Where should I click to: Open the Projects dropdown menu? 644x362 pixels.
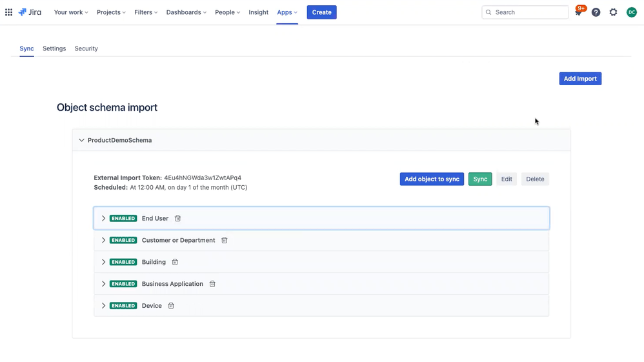pyautogui.click(x=111, y=12)
